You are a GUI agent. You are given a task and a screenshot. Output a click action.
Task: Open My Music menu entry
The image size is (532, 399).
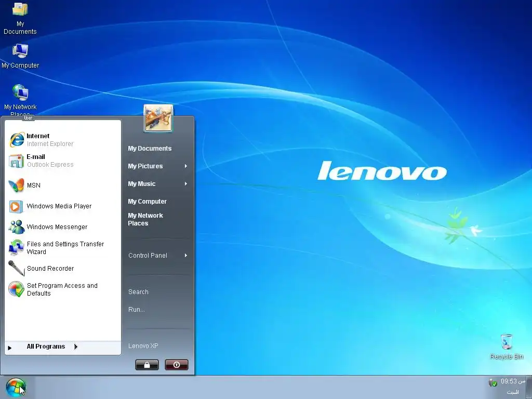pos(141,184)
